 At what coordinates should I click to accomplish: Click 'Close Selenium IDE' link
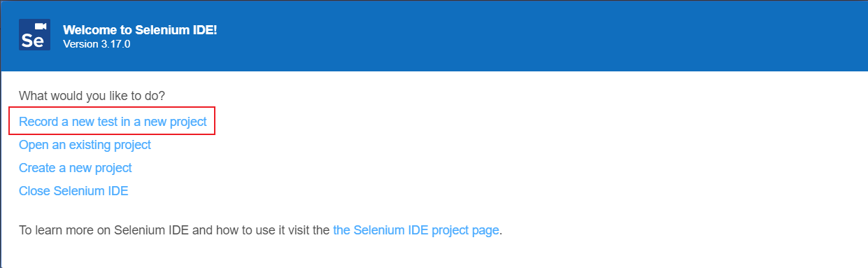pos(73,190)
